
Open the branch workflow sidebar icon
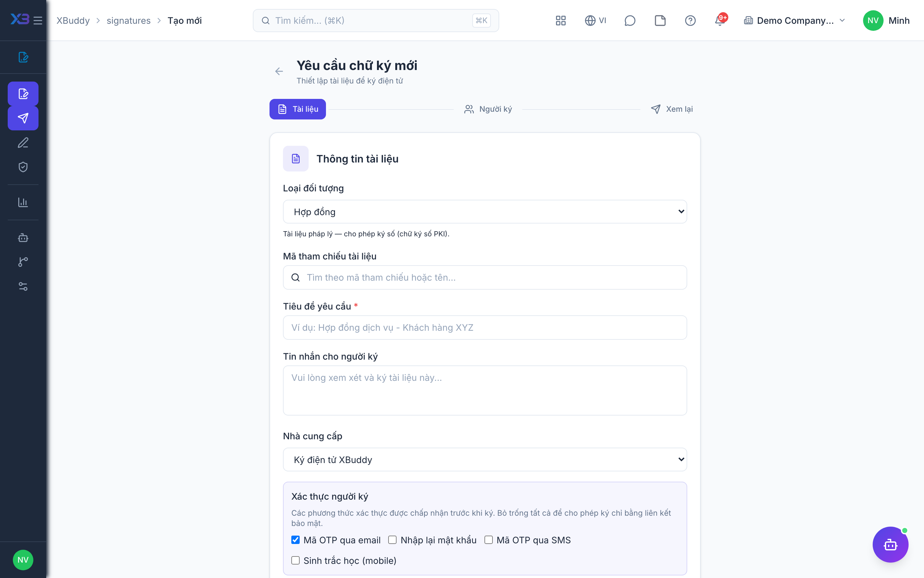(x=23, y=262)
